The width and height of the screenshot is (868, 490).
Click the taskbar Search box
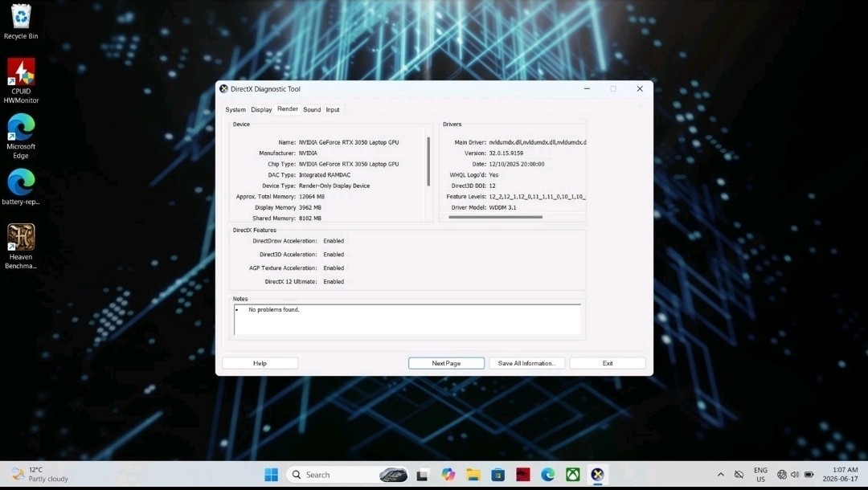click(x=348, y=475)
